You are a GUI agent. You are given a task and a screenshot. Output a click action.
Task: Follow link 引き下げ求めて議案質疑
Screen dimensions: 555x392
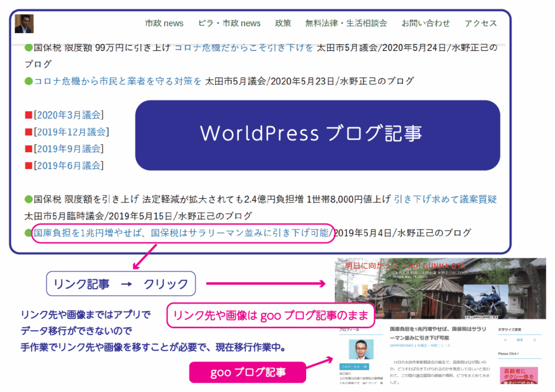click(446, 199)
